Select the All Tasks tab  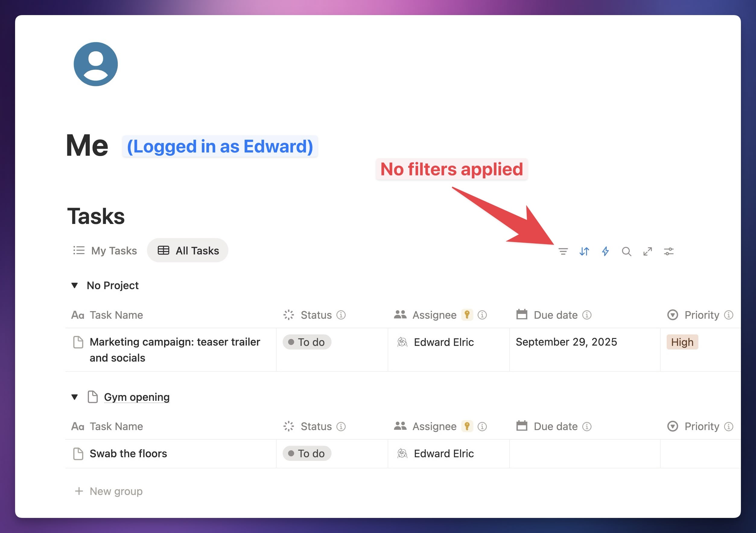(188, 251)
